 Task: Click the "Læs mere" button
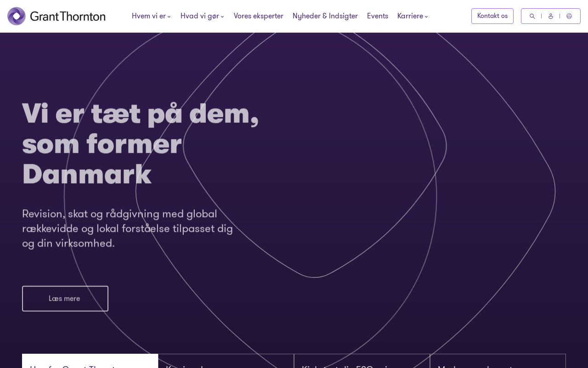(x=65, y=299)
